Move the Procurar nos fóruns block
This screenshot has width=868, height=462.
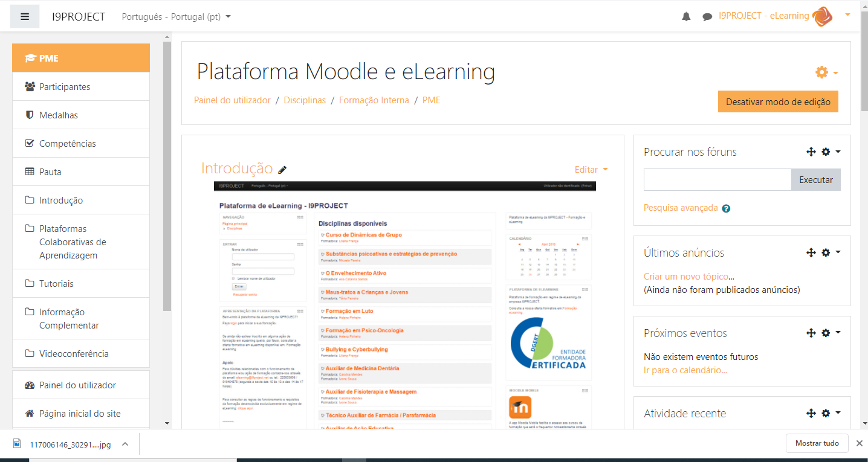coord(811,152)
